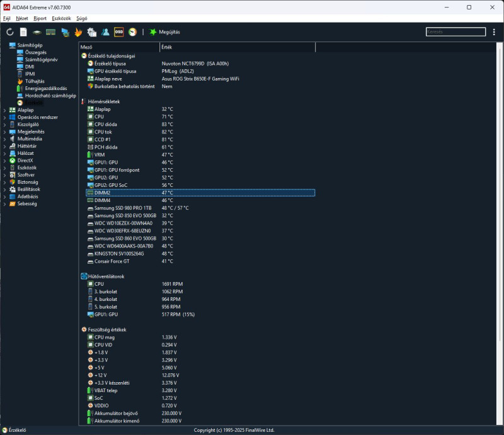Open the OSD panel toolbar icon
The height and width of the screenshot is (435, 504).
(119, 32)
